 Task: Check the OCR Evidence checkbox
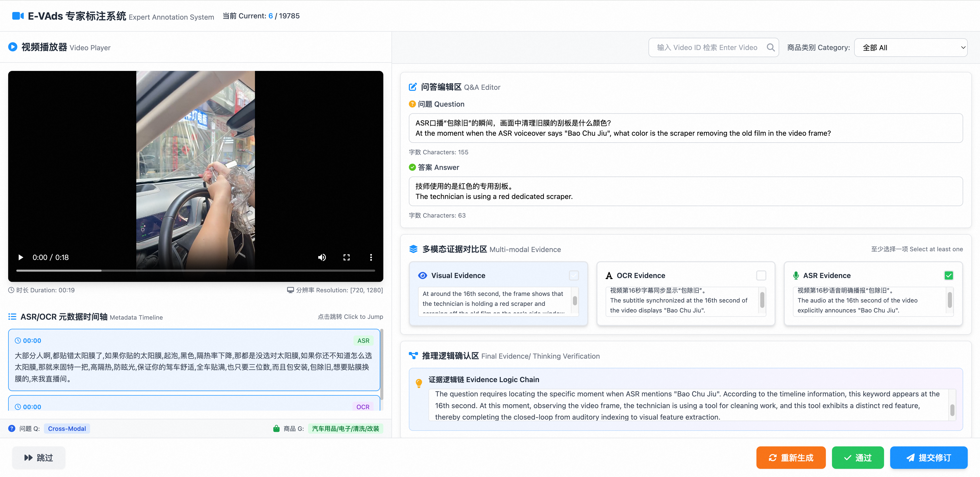[x=761, y=275]
